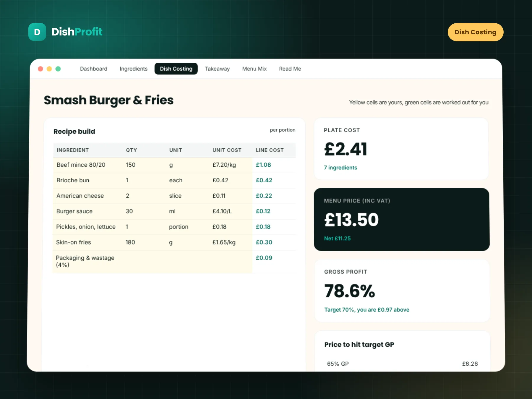Screen dimensions: 532x399
Task: Click the yellow/green cells hint text
Action: (419, 103)
